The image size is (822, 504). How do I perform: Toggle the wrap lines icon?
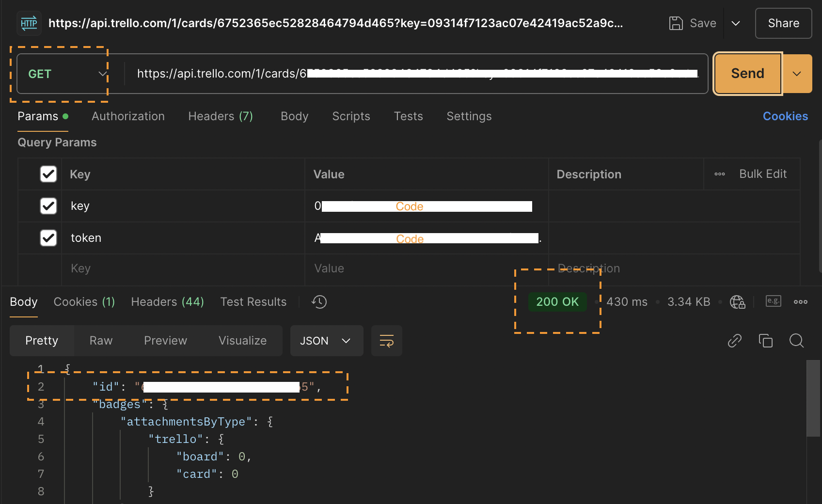387,341
